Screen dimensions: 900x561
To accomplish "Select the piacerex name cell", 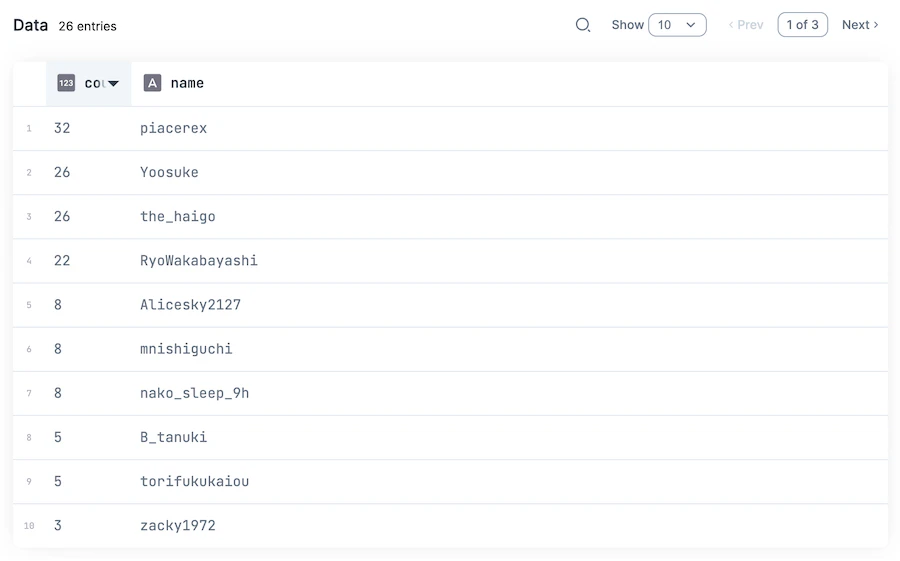I will [173, 128].
